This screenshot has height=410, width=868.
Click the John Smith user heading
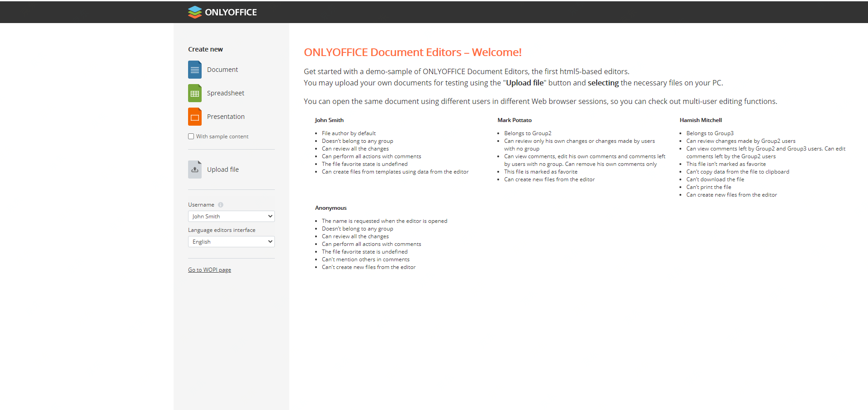click(329, 120)
